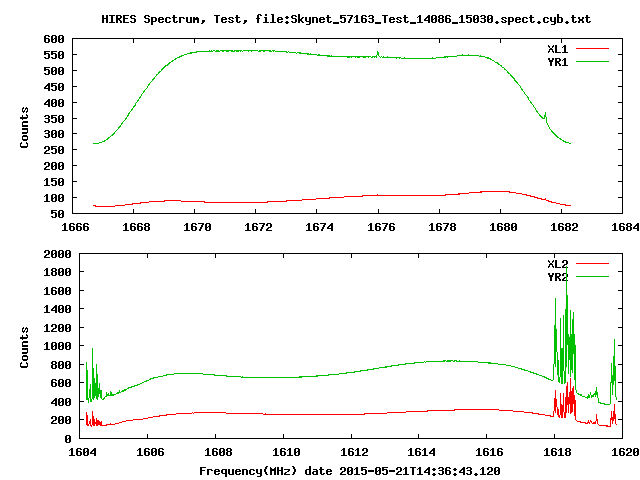Click the 1618 tick label

557,452
